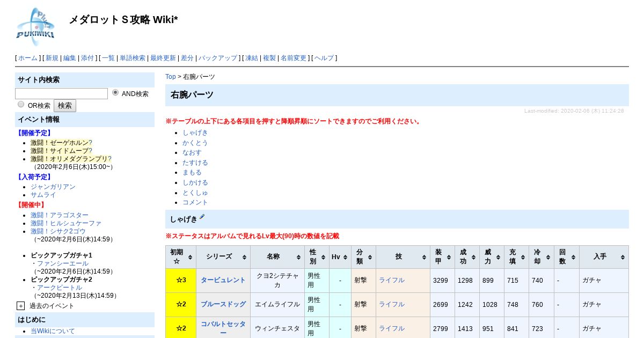Viewport: 644px width, 338px height.
Task: Sort table by 名称 column
Action: (x=277, y=257)
